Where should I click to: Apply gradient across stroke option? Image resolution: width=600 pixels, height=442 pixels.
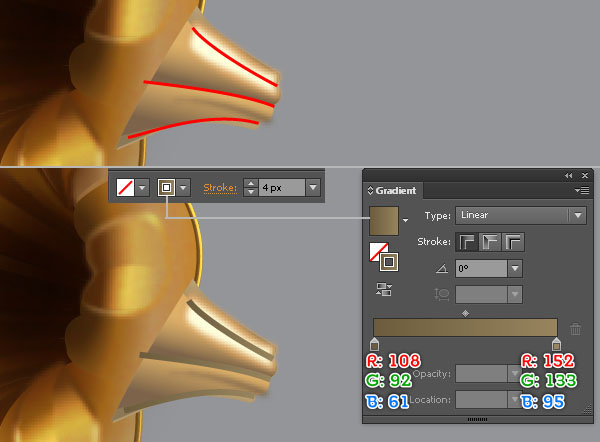click(513, 242)
